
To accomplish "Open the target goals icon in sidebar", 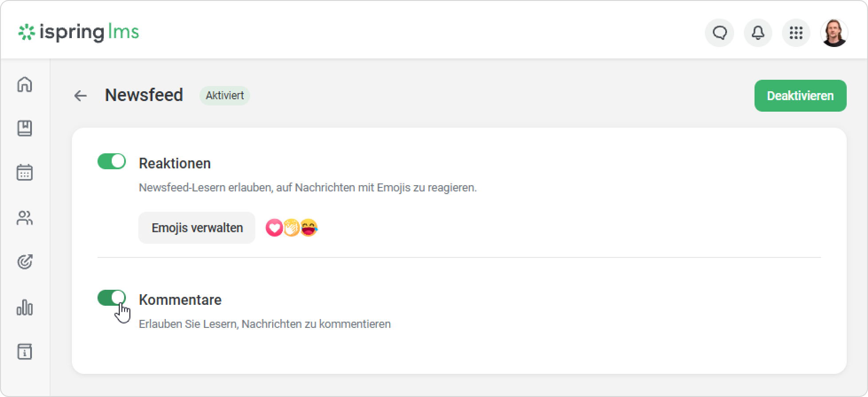I will [25, 262].
